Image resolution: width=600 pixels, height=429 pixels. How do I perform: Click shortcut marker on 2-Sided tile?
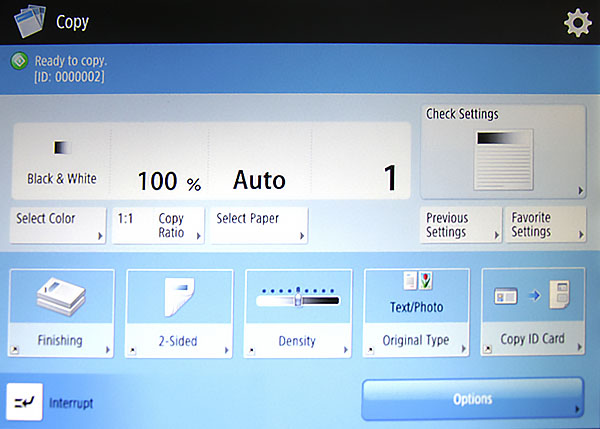click(132, 350)
